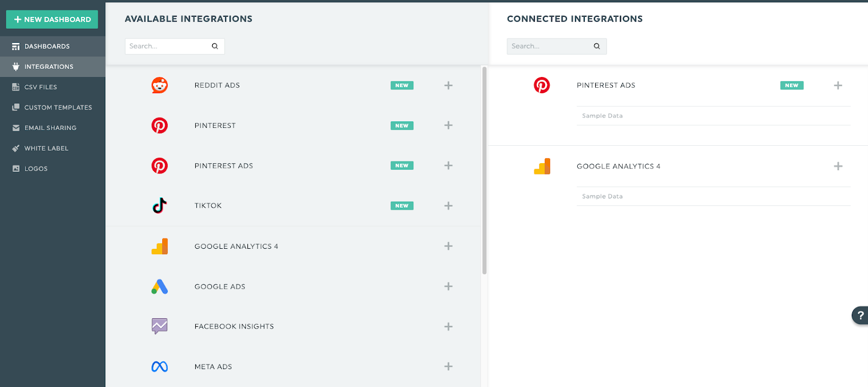
Task: Click the Meta Ads infinity icon
Action: [x=159, y=367]
